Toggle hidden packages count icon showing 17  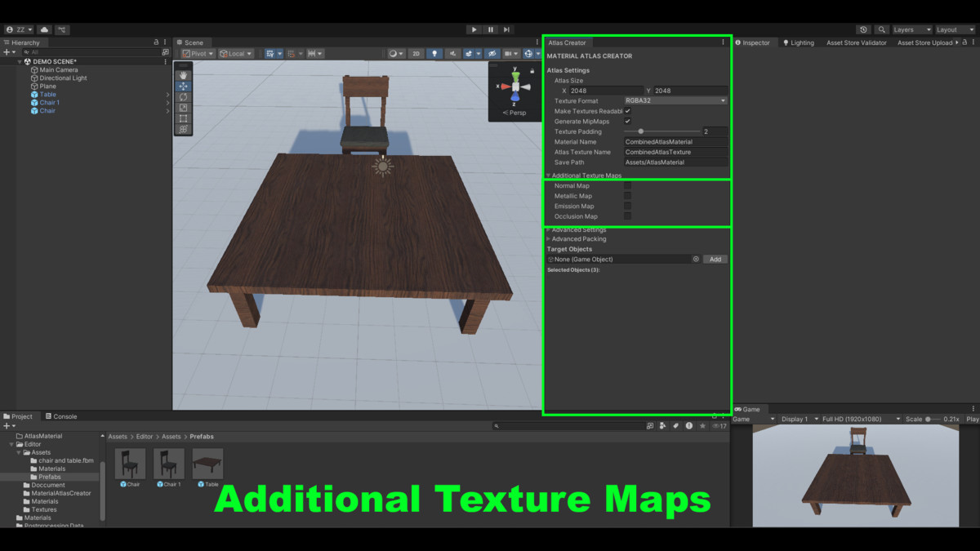719,426
